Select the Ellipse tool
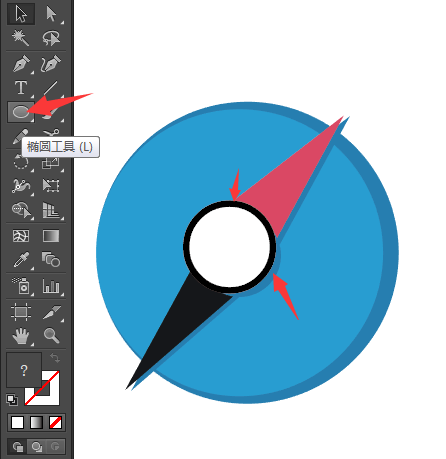Screen dimensions: 446x459 [21, 112]
